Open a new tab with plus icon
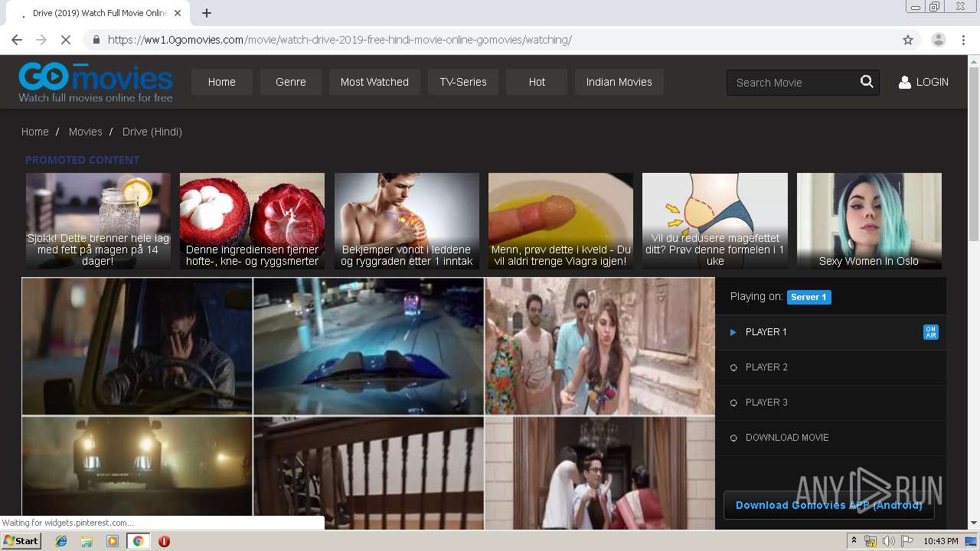 tap(206, 13)
